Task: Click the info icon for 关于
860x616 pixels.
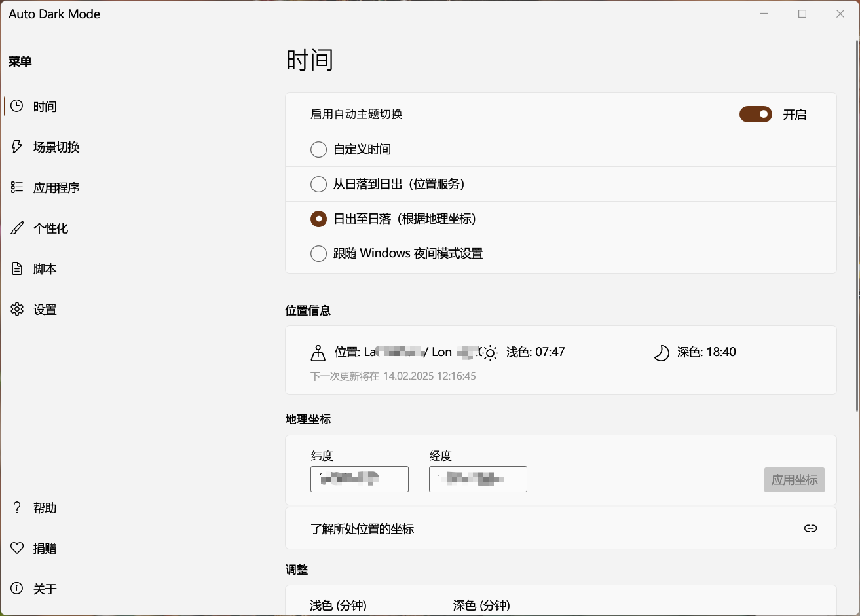Action: click(17, 589)
